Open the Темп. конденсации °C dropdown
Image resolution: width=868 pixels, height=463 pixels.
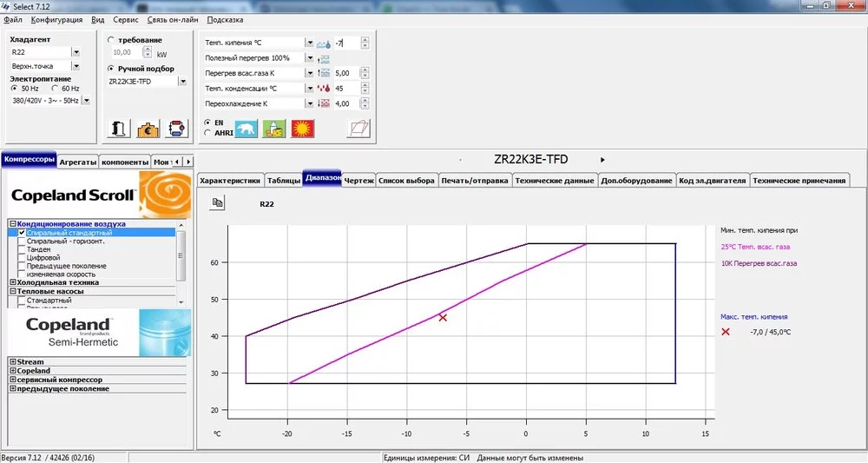click(x=310, y=88)
